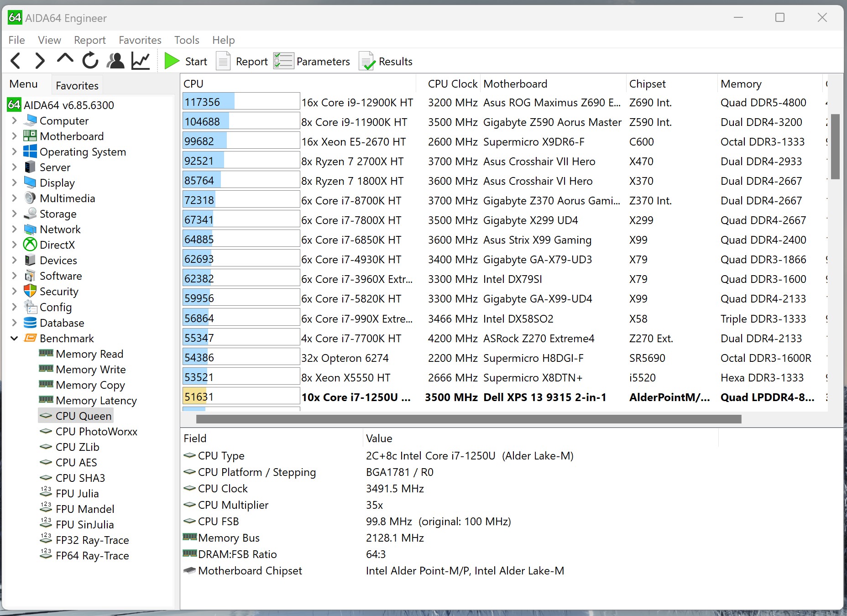Switch to the Favorites tab

tap(77, 85)
